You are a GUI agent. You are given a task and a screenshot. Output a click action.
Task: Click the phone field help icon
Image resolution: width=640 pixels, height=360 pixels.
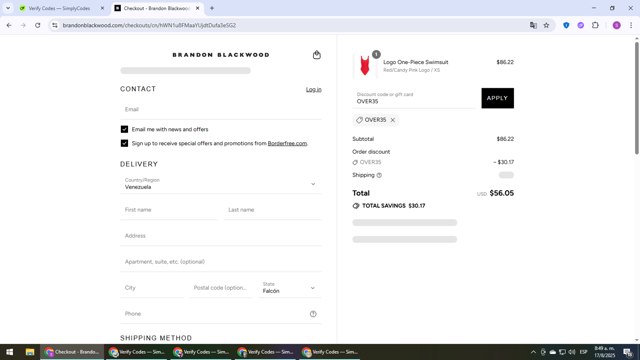[x=313, y=314]
